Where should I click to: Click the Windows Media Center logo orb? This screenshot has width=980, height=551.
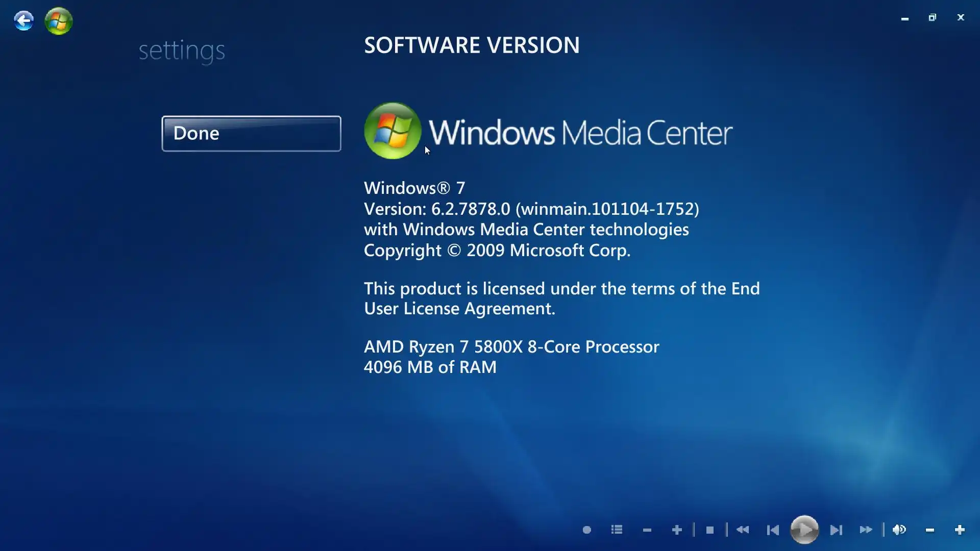coord(392,131)
